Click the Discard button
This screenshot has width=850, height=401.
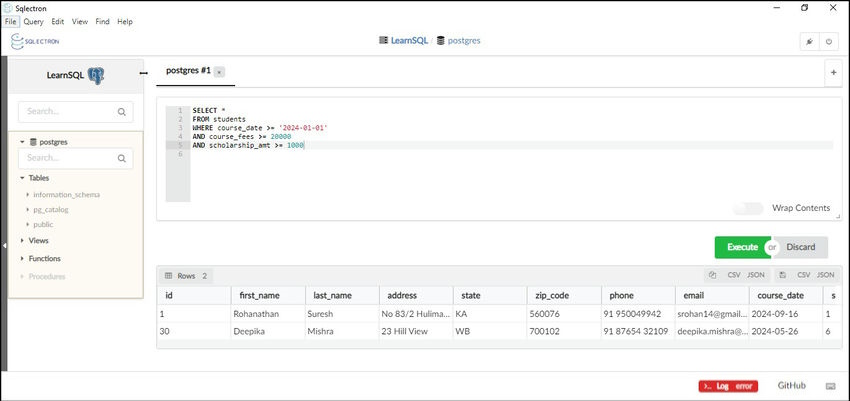[x=801, y=247]
